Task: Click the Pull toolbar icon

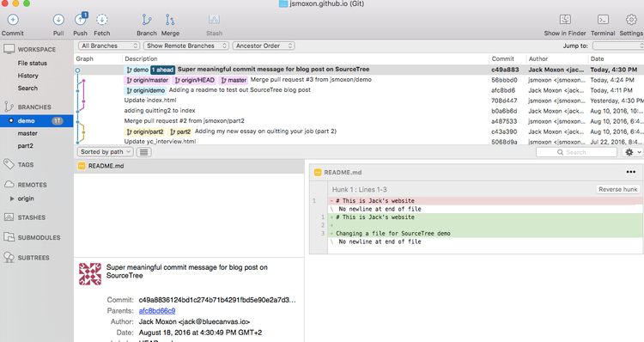Action: click(x=58, y=19)
